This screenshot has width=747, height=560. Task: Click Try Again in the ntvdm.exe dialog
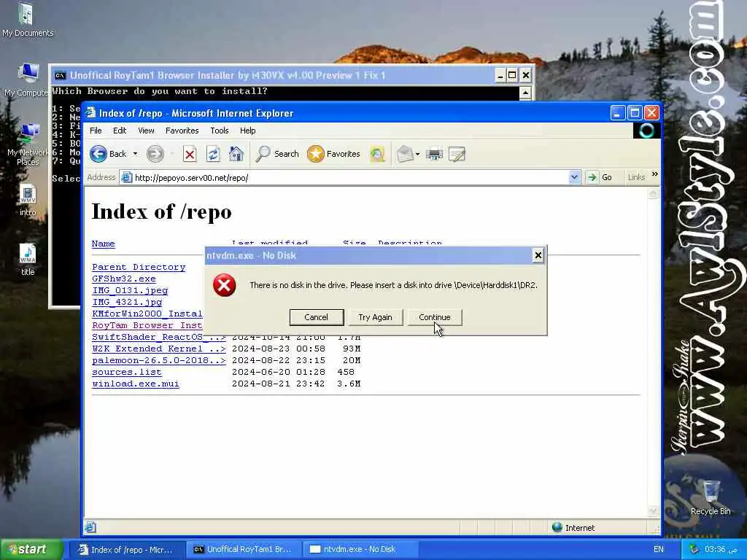pos(375,317)
